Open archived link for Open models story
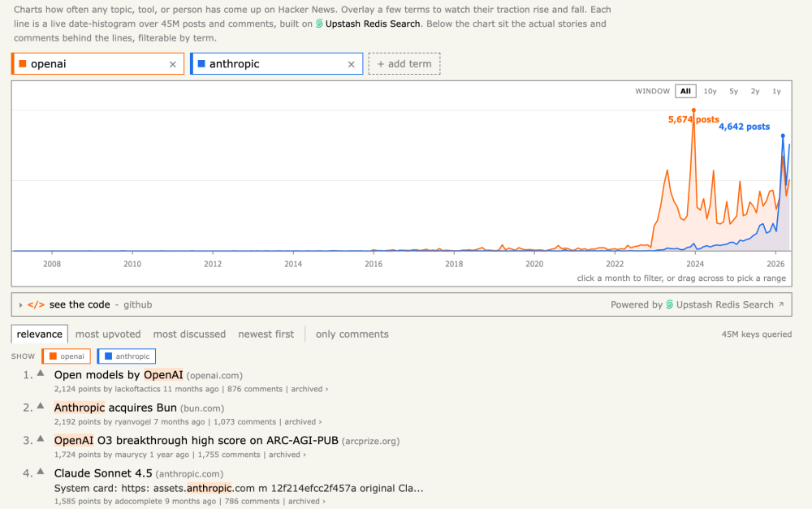The image size is (812, 509). coord(309,389)
